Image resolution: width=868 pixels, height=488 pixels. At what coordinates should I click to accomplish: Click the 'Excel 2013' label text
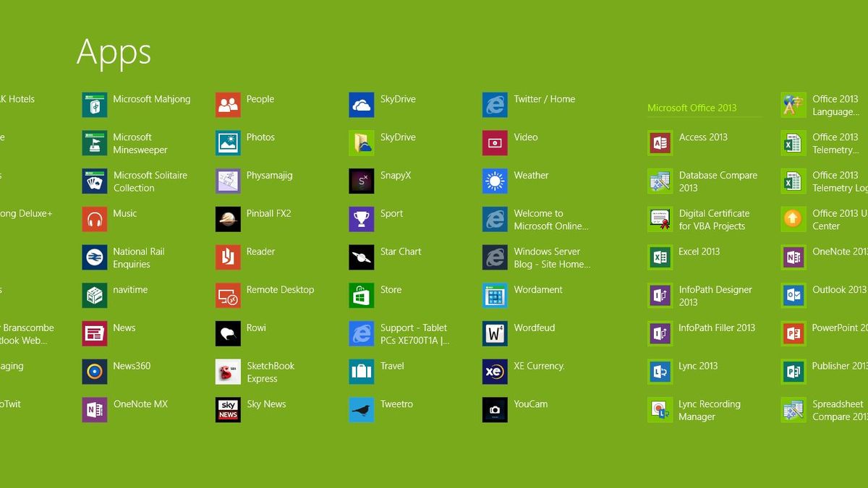pyautogui.click(x=699, y=252)
